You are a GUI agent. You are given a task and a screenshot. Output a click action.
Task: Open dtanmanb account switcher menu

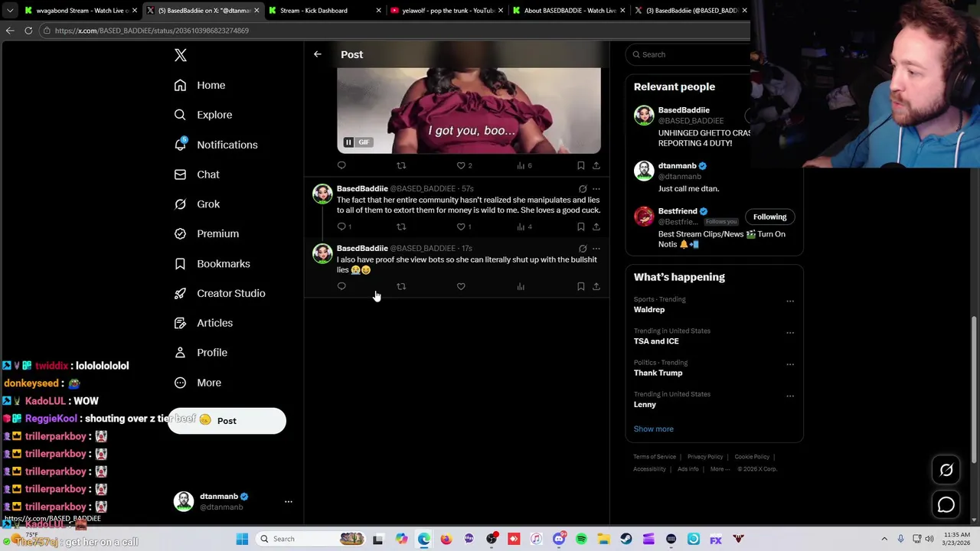(x=234, y=501)
